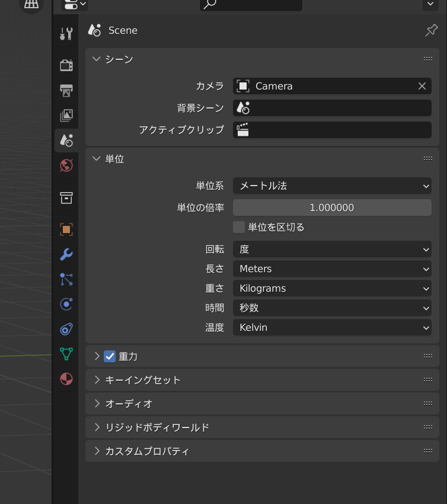Image resolution: width=447 pixels, height=504 pixels.
Task: Grab the 単位 panel drag handle
Action: [427, 158]
